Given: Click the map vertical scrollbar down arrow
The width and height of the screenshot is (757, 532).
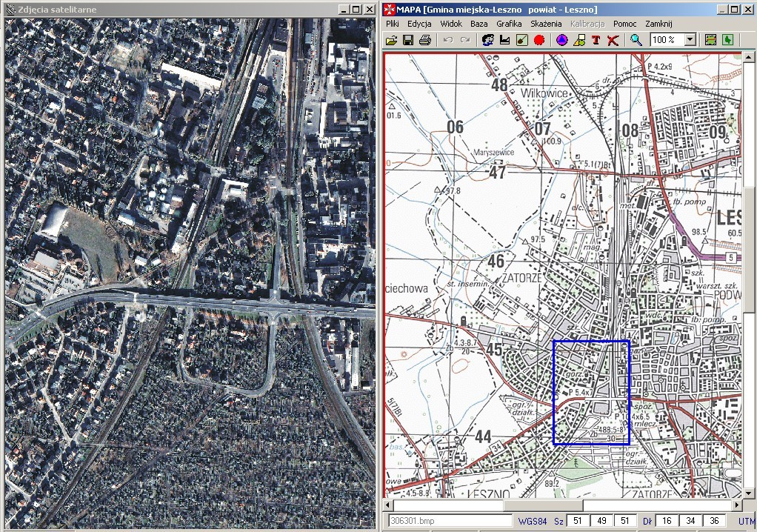Looking at the screenshot, I should tap(748, 493).
